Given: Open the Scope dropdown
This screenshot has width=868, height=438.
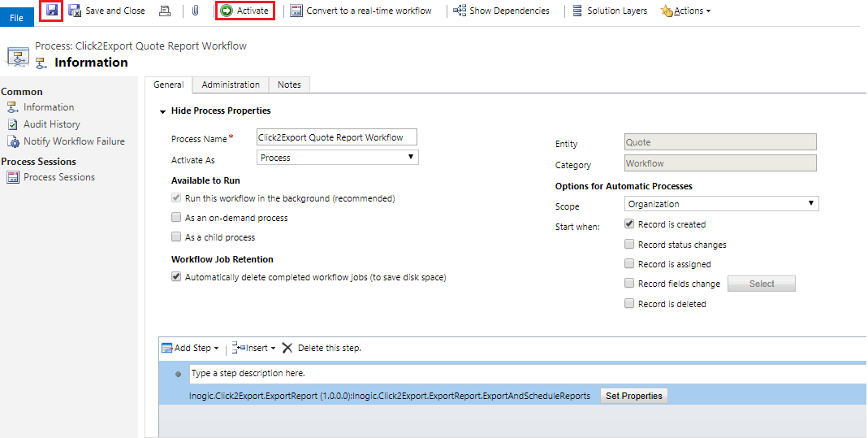Looking at the screenshot, I should pyautogui.click(x=721, y=204).
